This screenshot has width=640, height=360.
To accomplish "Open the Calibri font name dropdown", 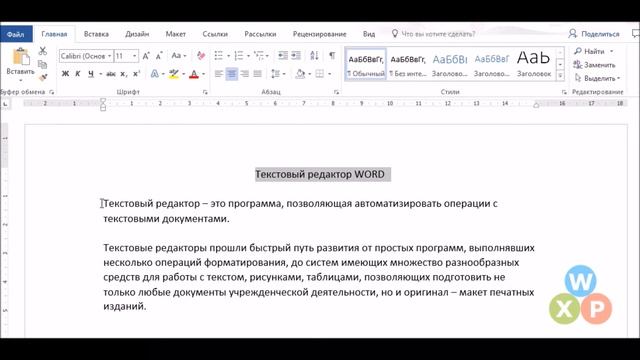I will coord(109,56).
